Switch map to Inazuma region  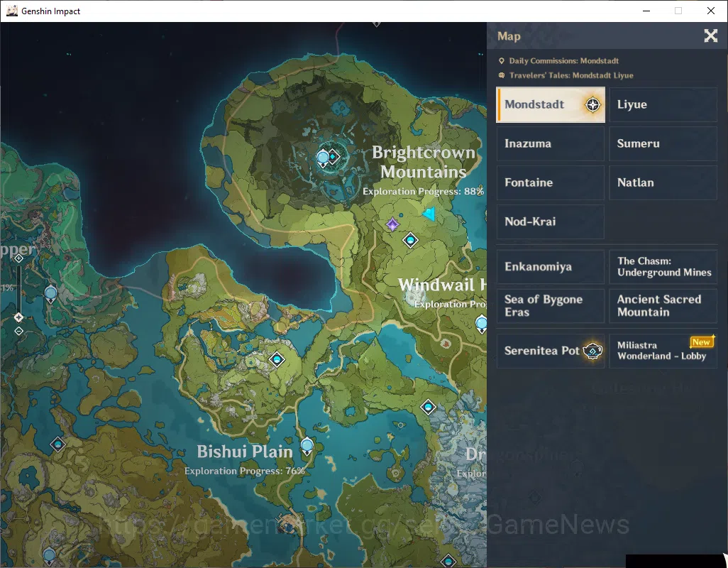550,143
